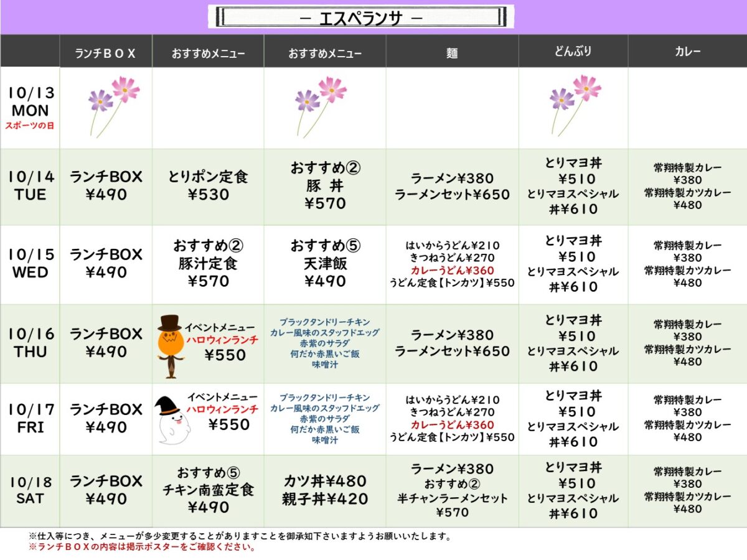This screenshot has height=560, width=747.
Task: Select the エスペランサ title banner
Action: coord(361,17)
